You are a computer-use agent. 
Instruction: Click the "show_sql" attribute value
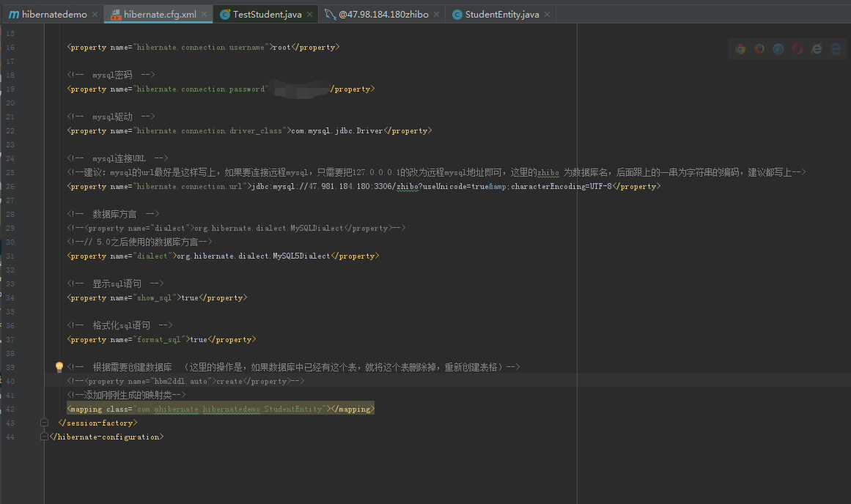154,298
